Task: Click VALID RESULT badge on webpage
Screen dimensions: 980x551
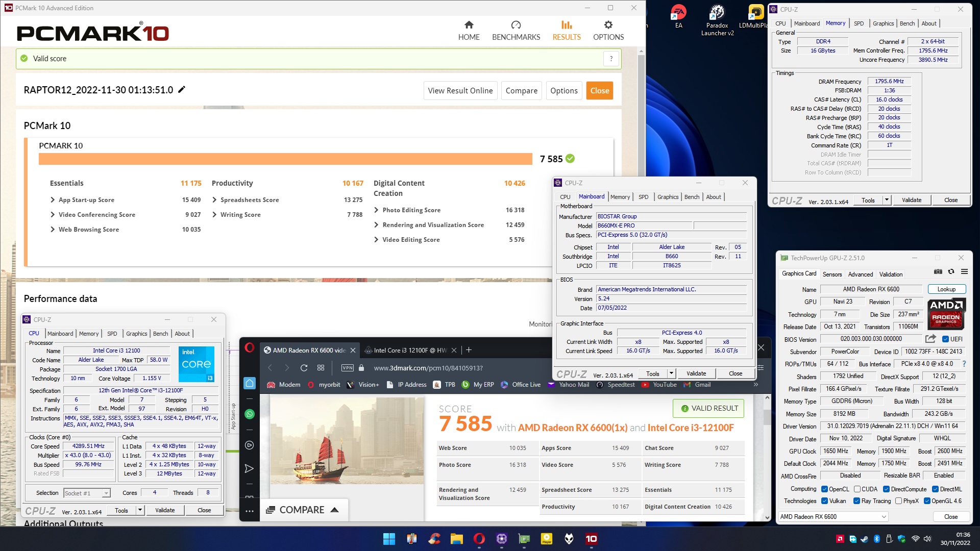Action: coord(709,408)
